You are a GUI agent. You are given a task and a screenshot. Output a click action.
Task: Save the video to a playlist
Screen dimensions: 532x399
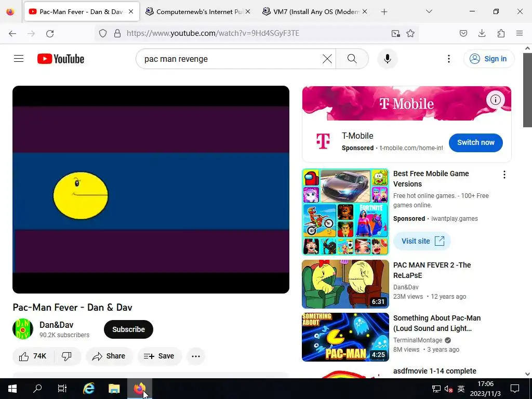coord(159,356)
